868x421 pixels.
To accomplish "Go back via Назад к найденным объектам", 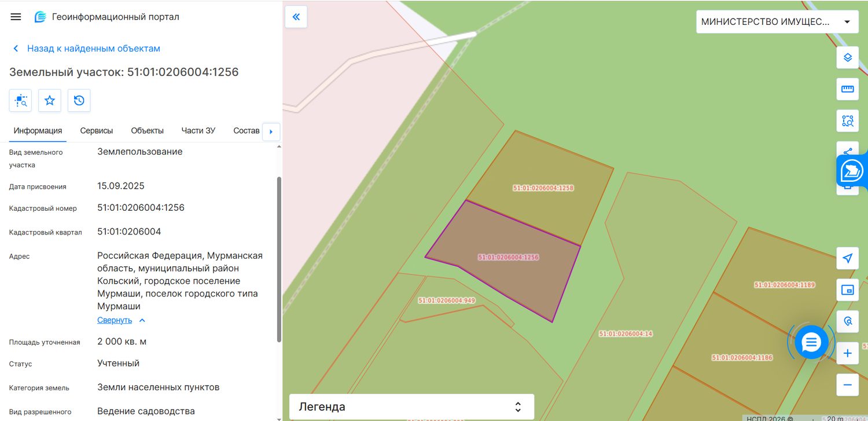I will point(87,49).
